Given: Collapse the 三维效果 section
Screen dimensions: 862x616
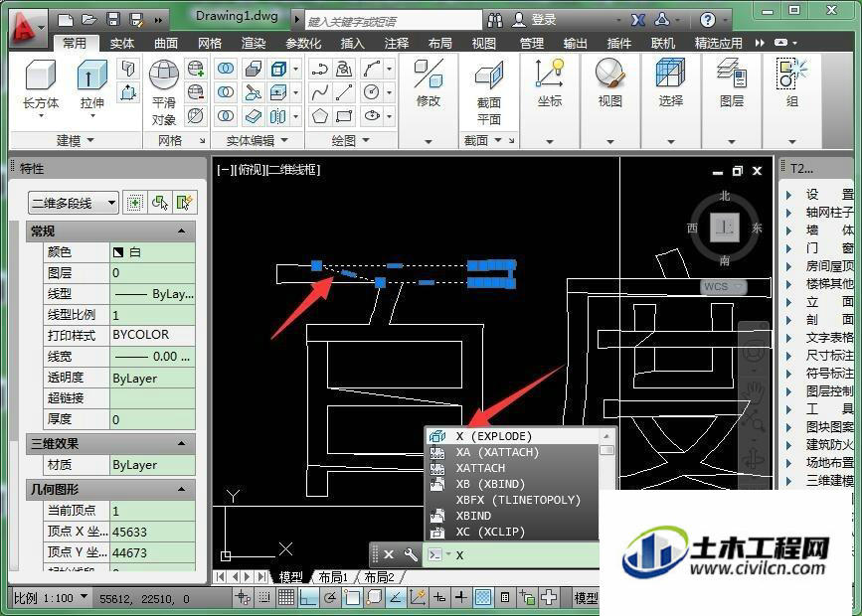Looking at the screenshot, I should [181, 443].
